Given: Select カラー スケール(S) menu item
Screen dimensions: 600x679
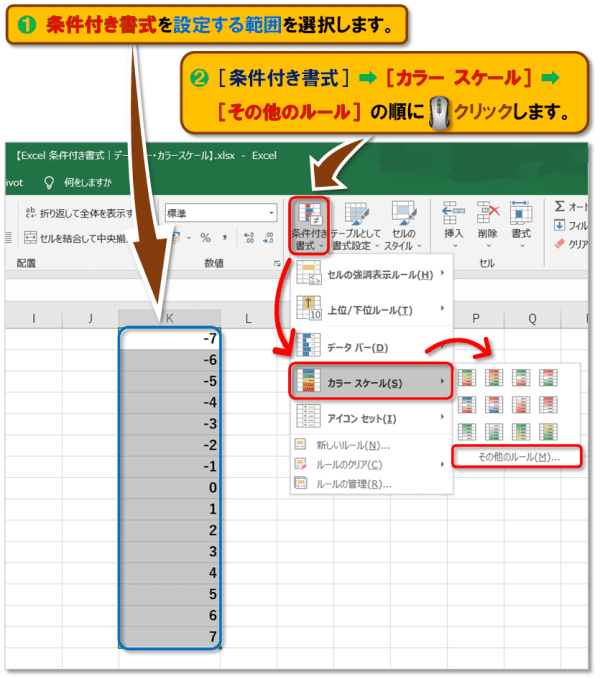Looking at the screenshot, I should click(371, 381).
